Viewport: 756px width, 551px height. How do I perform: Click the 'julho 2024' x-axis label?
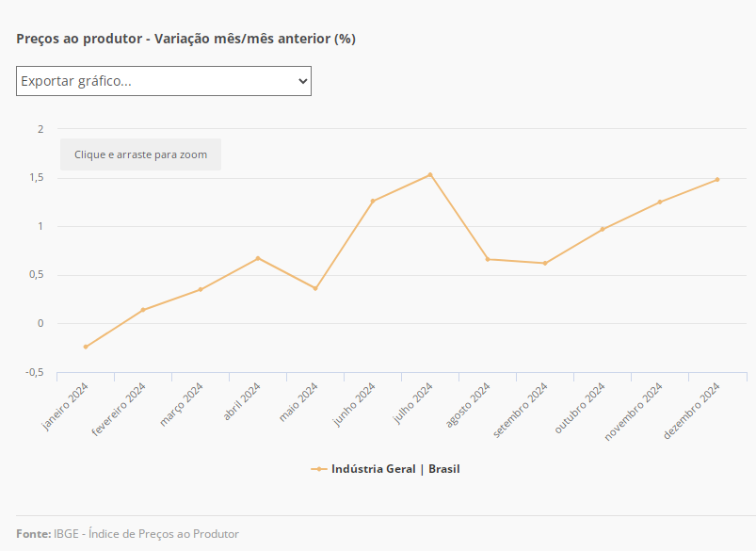[x=415, y=402]
